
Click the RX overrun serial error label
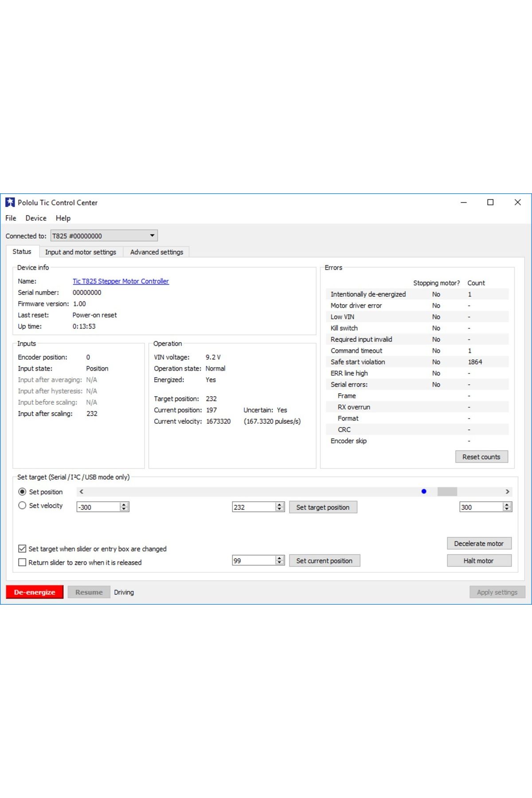coord(354,407)
